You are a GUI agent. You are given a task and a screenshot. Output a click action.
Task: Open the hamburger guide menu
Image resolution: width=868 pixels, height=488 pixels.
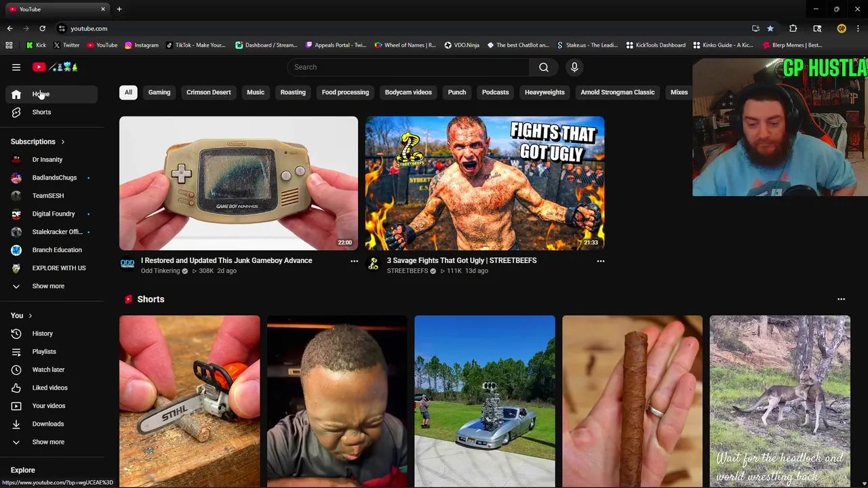click(x=16, y=67)
